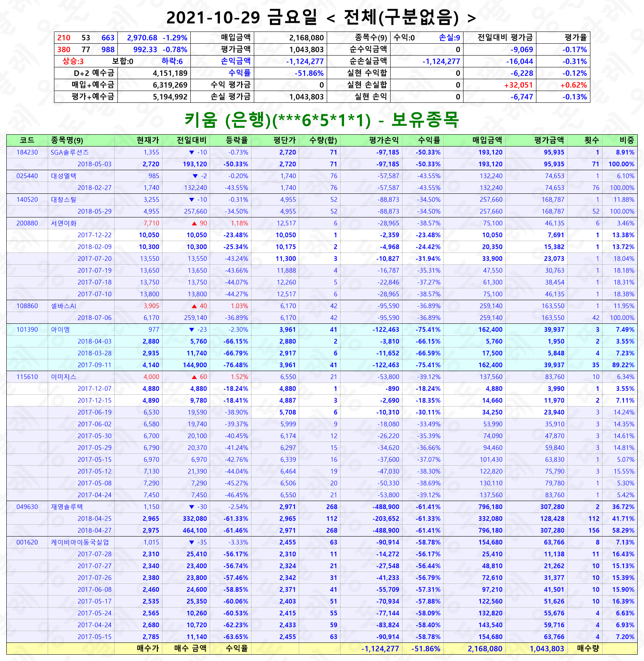Click stock code 049630
The image size is (644, 661).
click(x=27, y=507)
